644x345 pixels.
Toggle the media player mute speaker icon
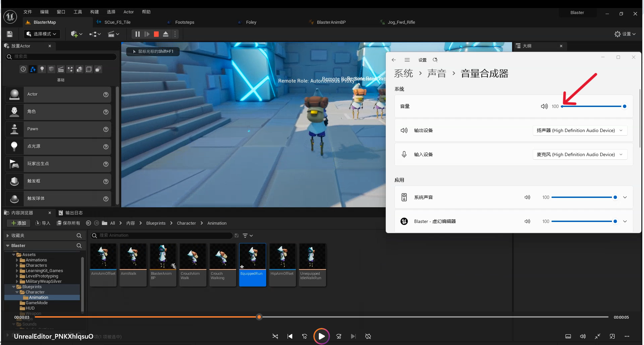coord(583,336)
